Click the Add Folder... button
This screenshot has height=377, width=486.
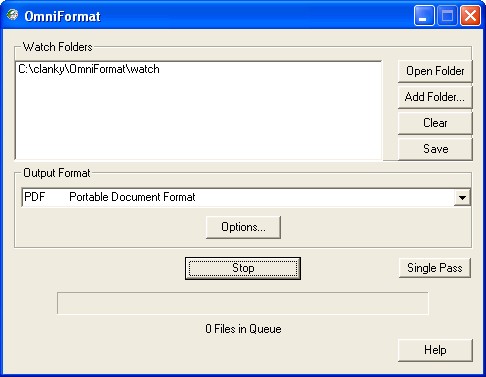(435, 97)
